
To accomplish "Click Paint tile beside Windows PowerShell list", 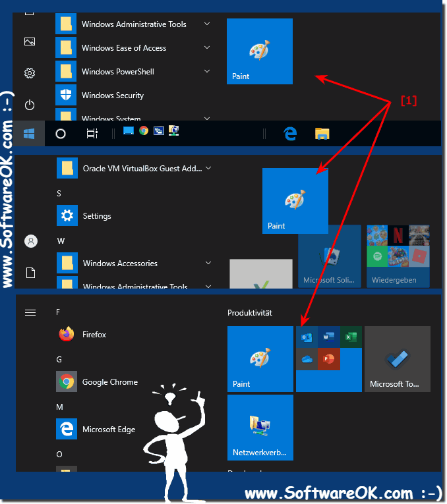I will tap(260, 51).
